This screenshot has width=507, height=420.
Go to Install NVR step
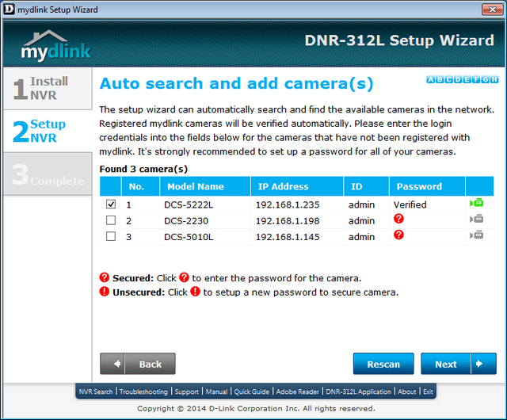click(48, 88)
